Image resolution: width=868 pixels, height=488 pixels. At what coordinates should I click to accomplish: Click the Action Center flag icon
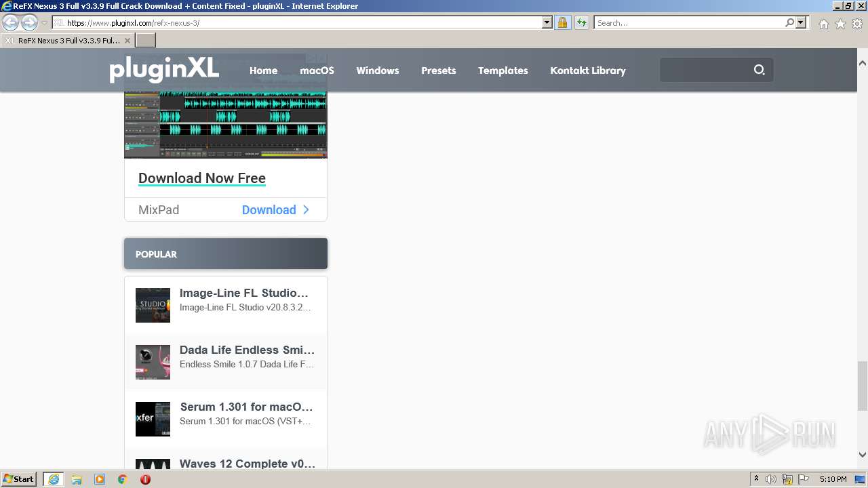coord(804,479)
